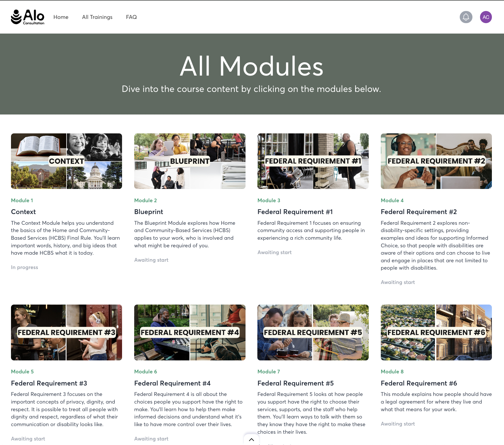504x445 pixels.
Task: Click 'Awaiting start' status under Blueprint
Action: tap(151, 260)
